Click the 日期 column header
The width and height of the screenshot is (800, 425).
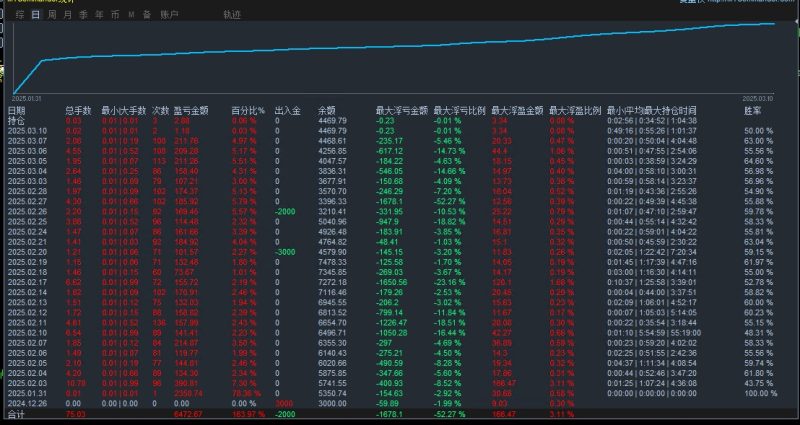point(17,110)
